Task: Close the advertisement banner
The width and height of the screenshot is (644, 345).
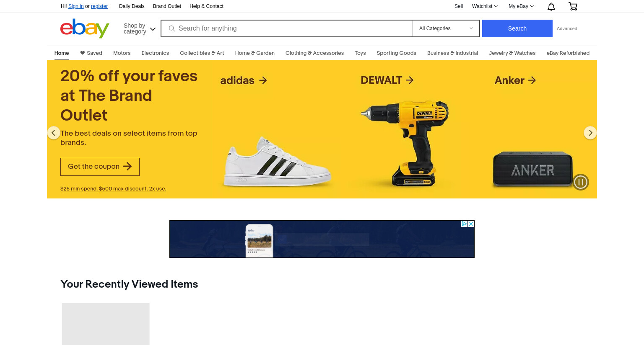Action: click(x=471, y=224)
